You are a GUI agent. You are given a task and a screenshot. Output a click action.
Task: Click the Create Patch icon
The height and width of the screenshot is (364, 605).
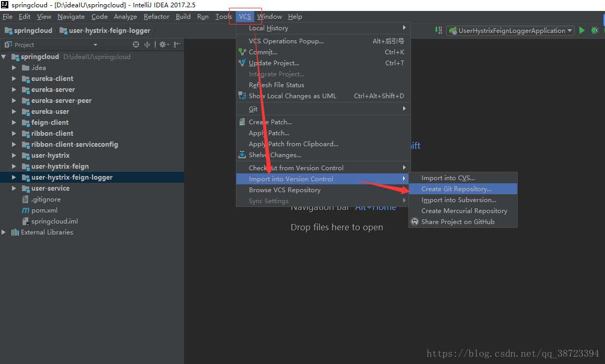click(x=242, y=122)
